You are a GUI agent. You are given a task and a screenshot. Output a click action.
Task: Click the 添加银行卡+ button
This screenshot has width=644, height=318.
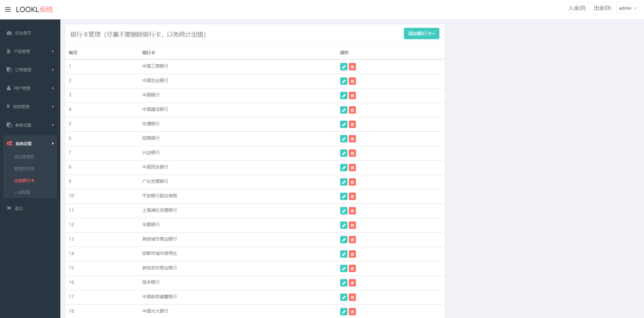(421, 34)
